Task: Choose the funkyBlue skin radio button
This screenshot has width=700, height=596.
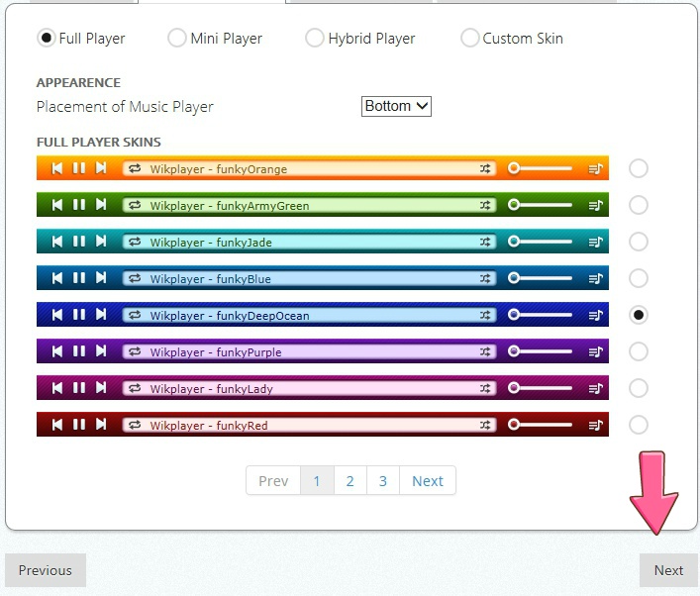Action: point(639,278)
